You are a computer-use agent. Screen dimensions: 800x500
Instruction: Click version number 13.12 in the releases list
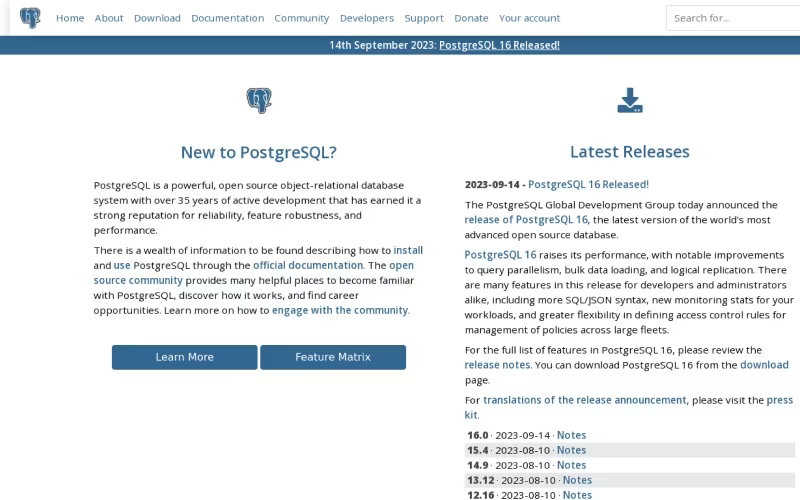point(481,480)
